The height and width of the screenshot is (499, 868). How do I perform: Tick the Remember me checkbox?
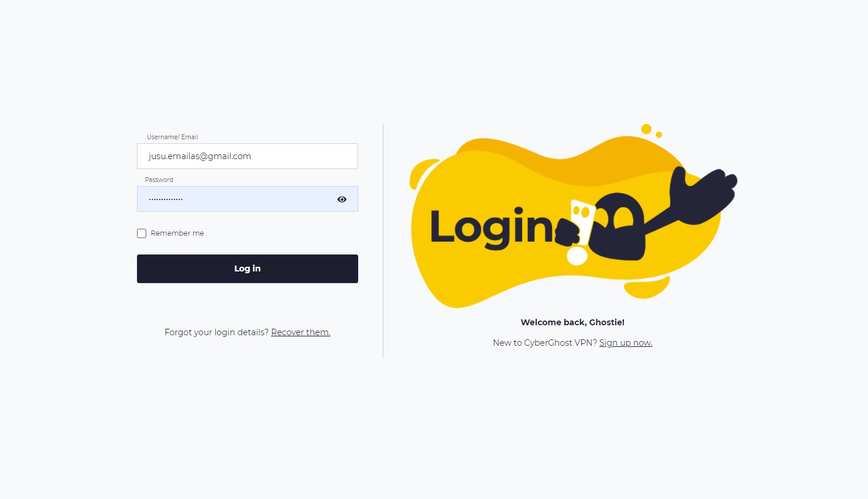click(142, 233)
